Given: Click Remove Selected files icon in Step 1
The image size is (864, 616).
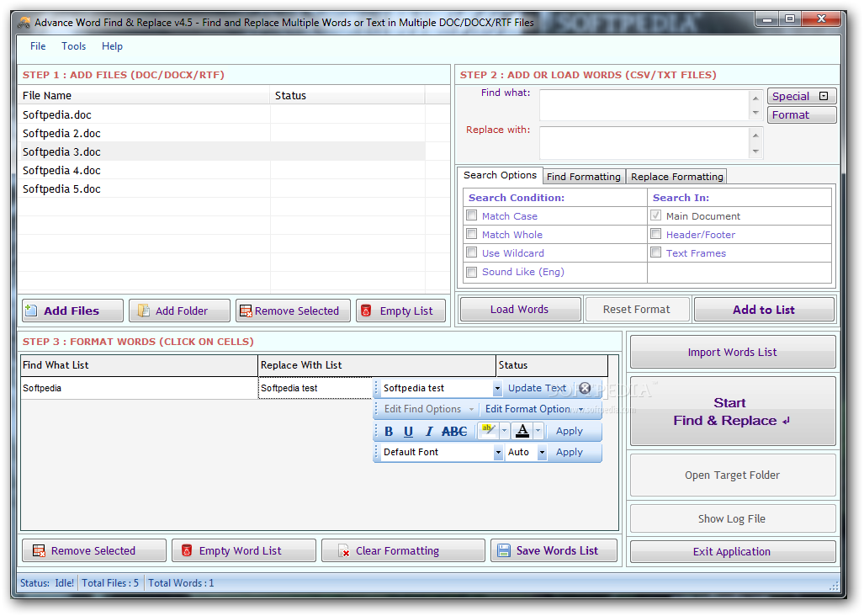Looking at the screenshot, I should [246, 311].
